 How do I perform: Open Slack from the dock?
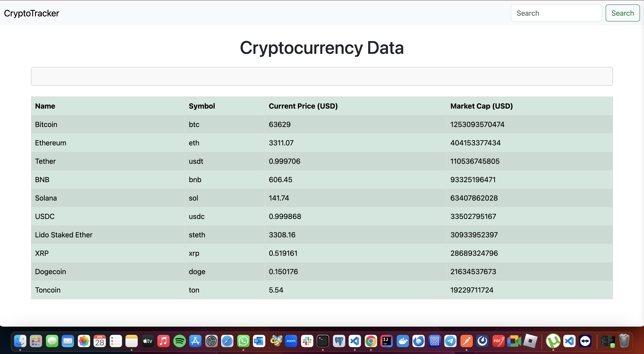307,341
